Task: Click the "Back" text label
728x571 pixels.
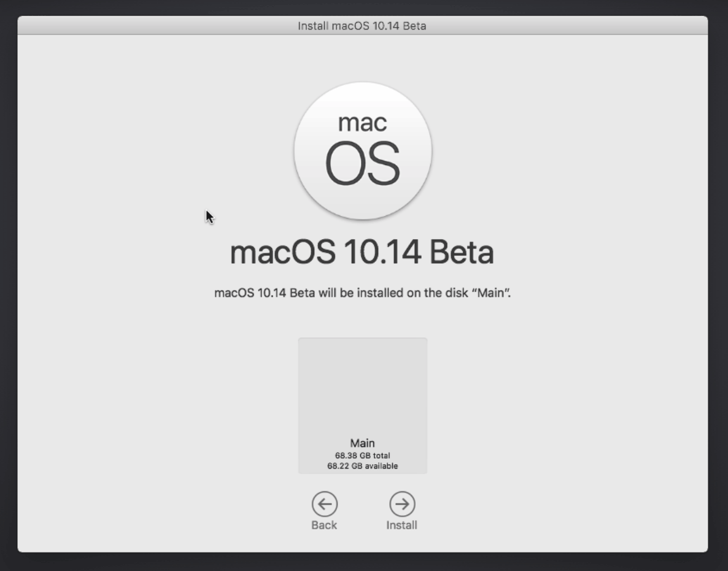Action: click(x=324, y=525)
